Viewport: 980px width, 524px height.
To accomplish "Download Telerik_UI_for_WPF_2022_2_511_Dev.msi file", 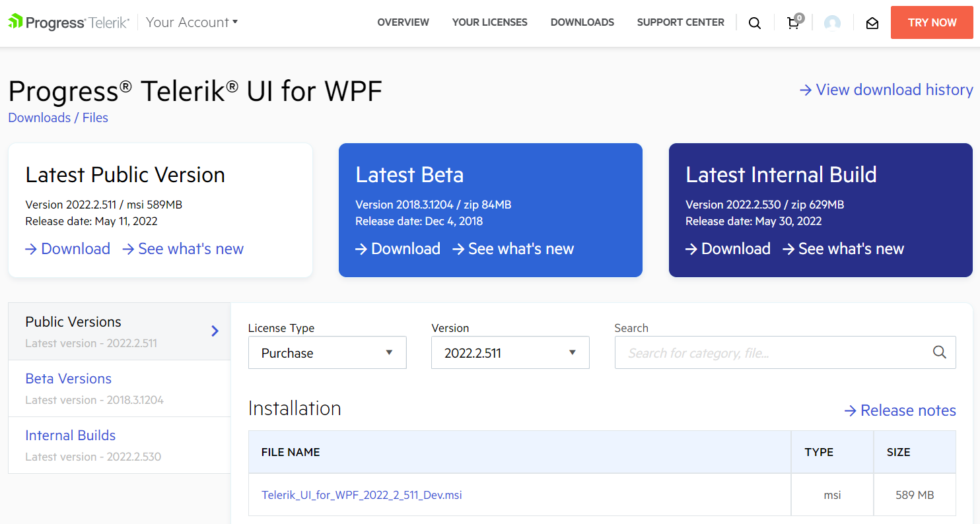I will coord(362,495).
